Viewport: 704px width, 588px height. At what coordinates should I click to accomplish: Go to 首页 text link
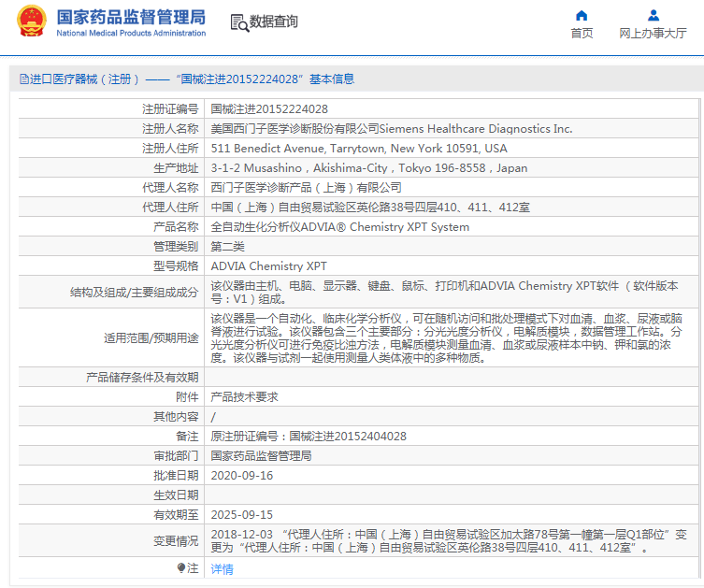pos(582,34)
